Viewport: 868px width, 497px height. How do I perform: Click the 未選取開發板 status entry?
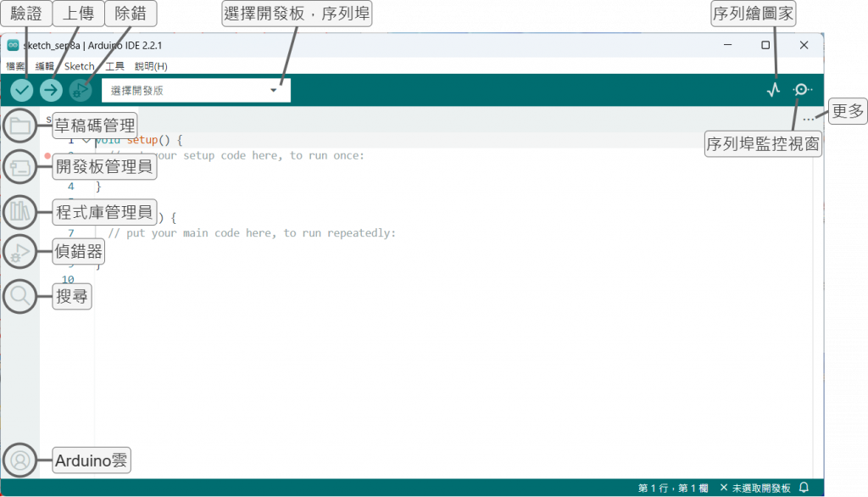point(755,489)
